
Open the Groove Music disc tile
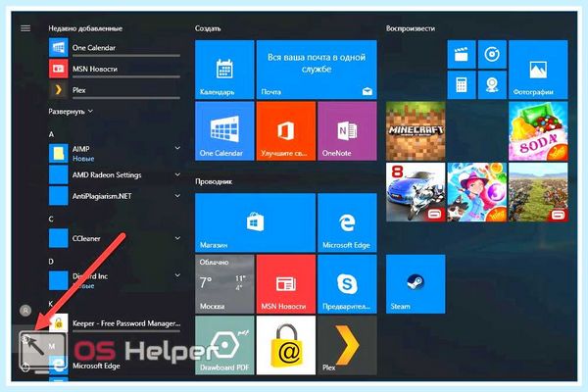[492, 55]
